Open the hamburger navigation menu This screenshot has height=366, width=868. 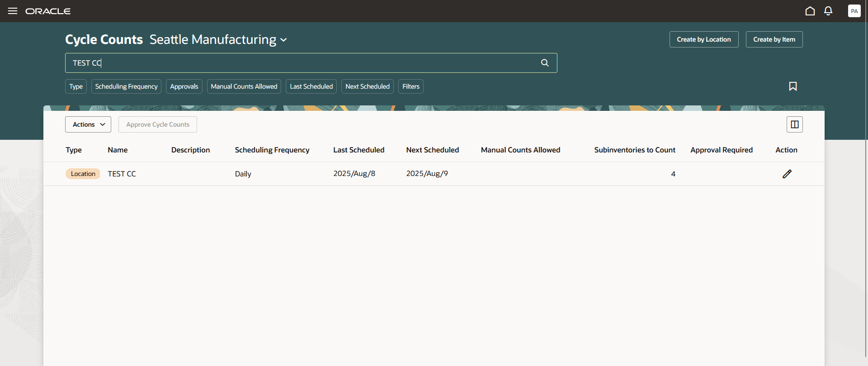tap(13, 11)
